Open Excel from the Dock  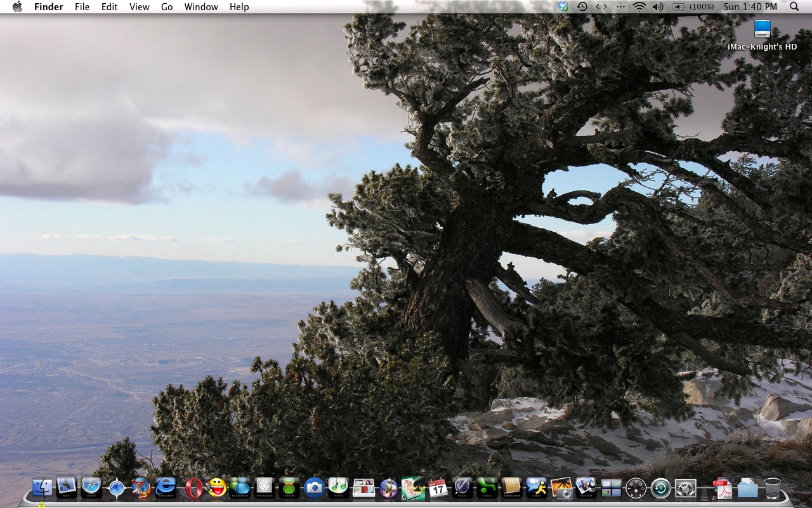tap(487, 488)
